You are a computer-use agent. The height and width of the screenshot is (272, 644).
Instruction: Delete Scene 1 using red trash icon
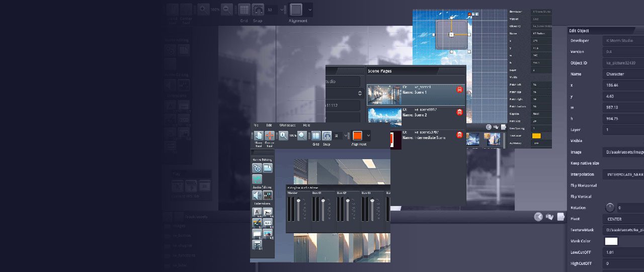459,90
